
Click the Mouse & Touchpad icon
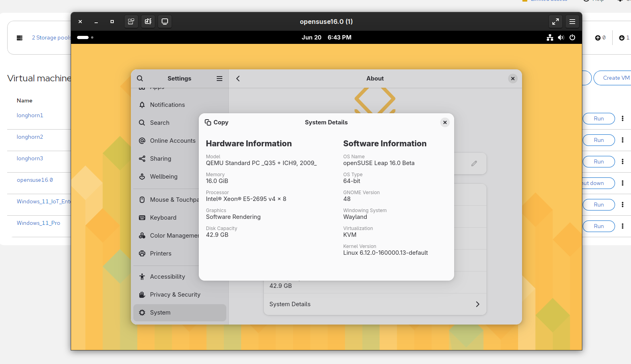tap(142, 200)
